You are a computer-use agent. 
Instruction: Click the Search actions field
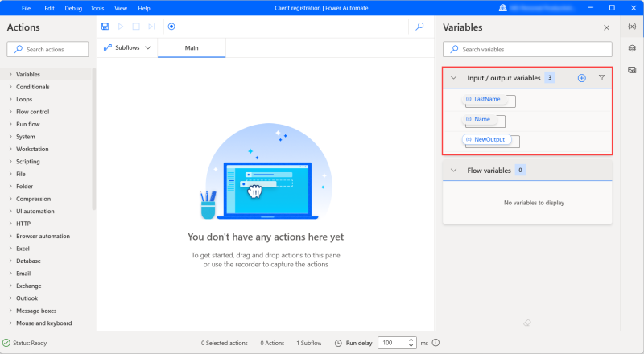click(x=47, y=49)
